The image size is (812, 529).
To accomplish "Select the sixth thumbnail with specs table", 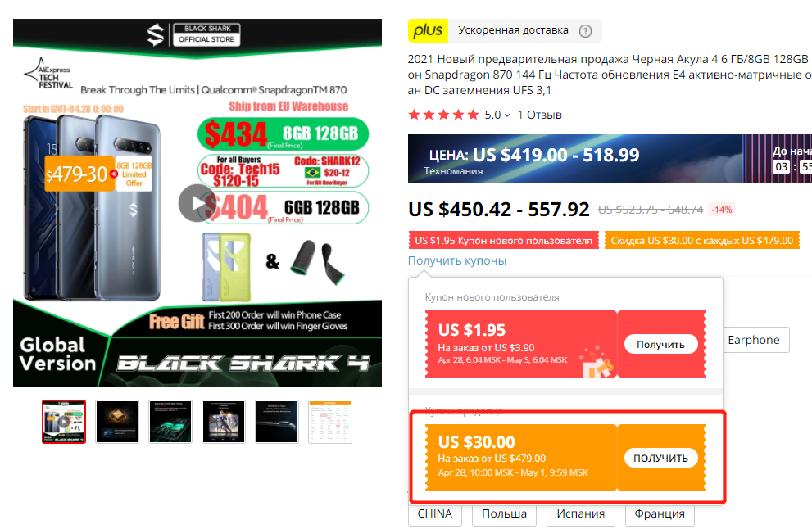I will tap(330, 422).
